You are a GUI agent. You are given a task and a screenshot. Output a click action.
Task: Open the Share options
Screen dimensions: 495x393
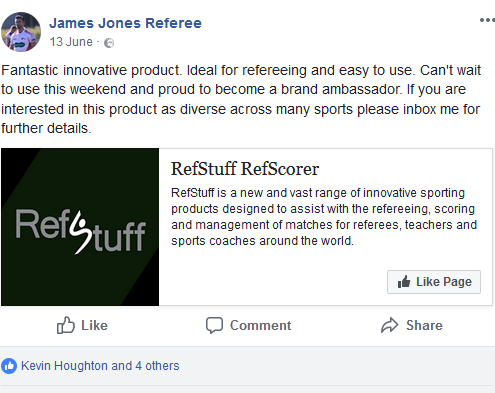[412, 325]
